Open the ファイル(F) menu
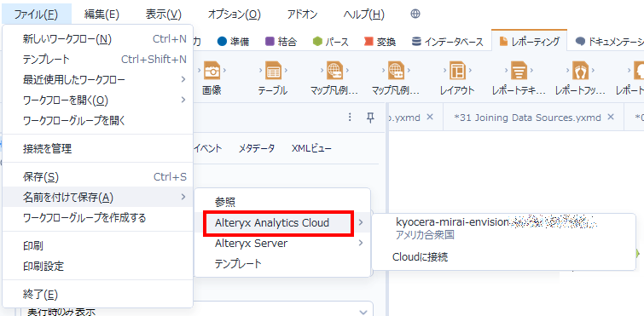The height and width of the screenshot is (316, 644). pos(36,14)
